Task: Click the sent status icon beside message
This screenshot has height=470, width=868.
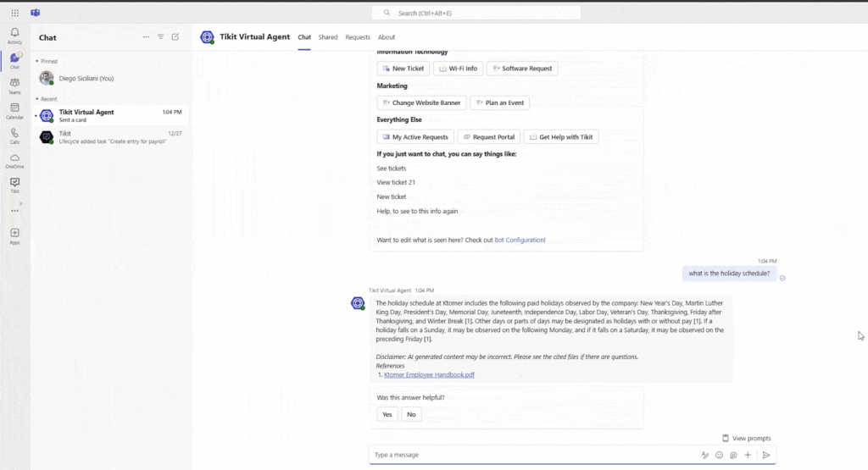Action: coord(782,278)
